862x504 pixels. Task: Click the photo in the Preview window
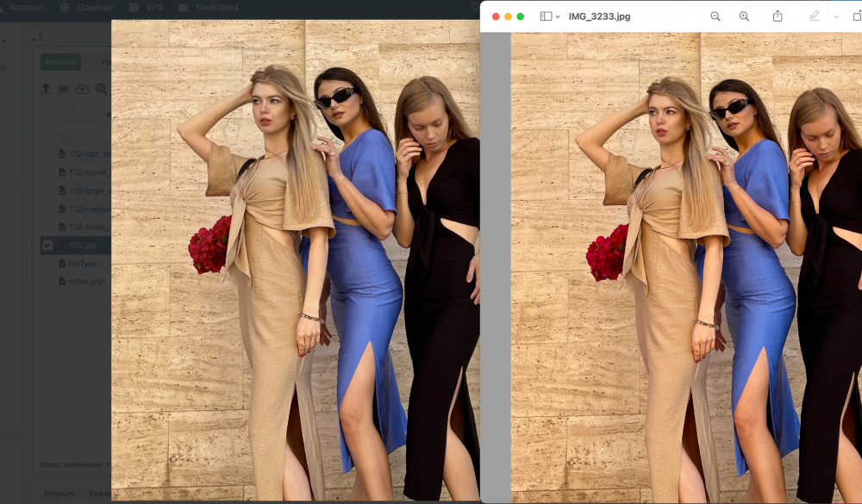coord(686,267)
